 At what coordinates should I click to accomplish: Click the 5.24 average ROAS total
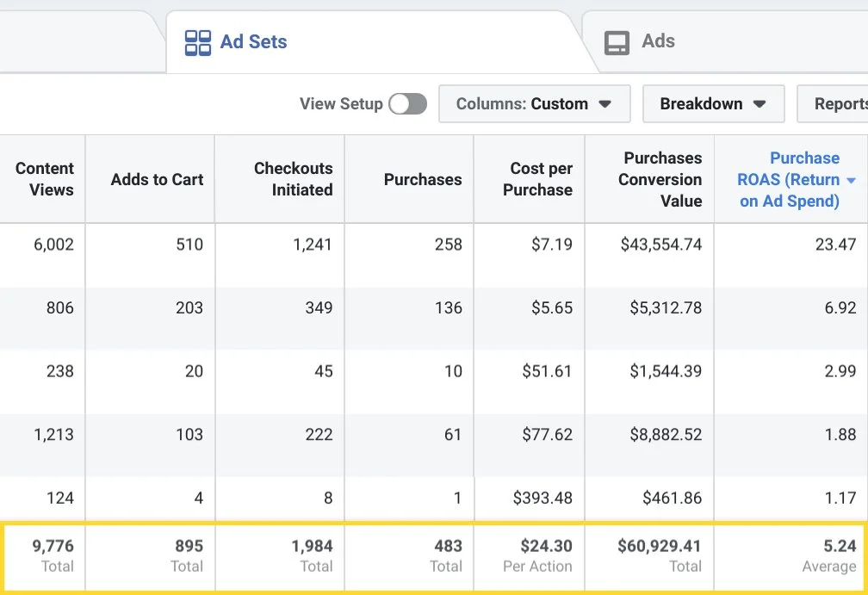tap(840, 546)
